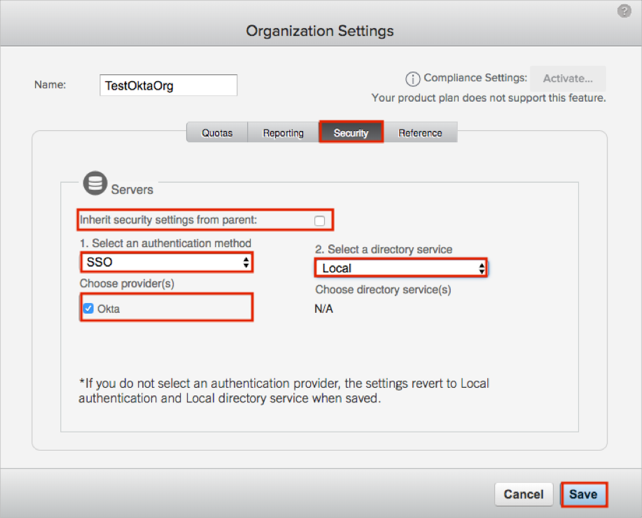Open the SSO authentication method dropdown
The width and height of the screenshot is (642, 518).
tap(166, 262)
